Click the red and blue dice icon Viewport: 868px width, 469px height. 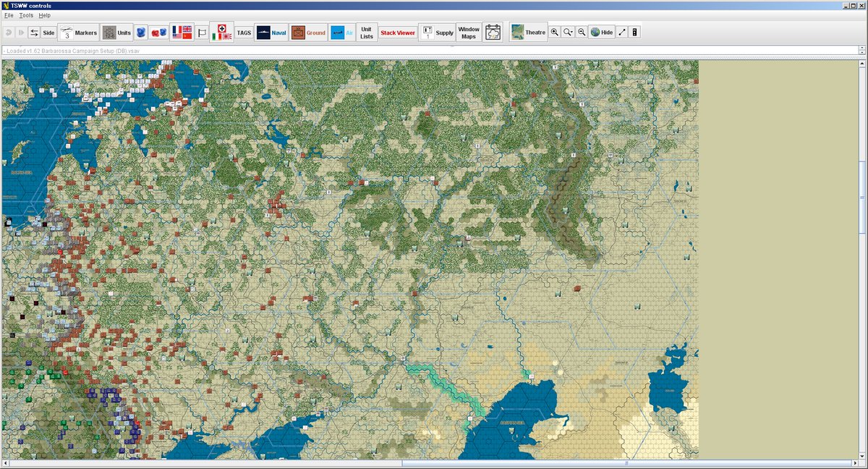point(158,33)
